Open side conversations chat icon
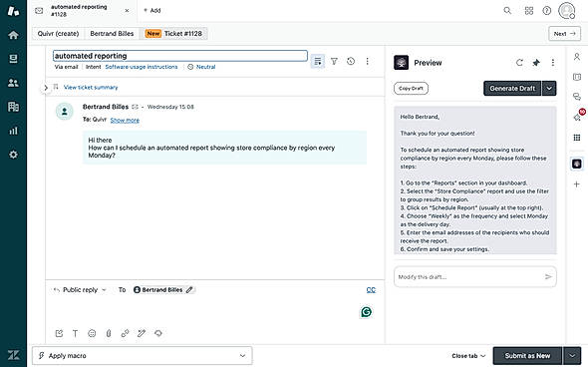Screen dimensions: 588x367 coord(577,97)
